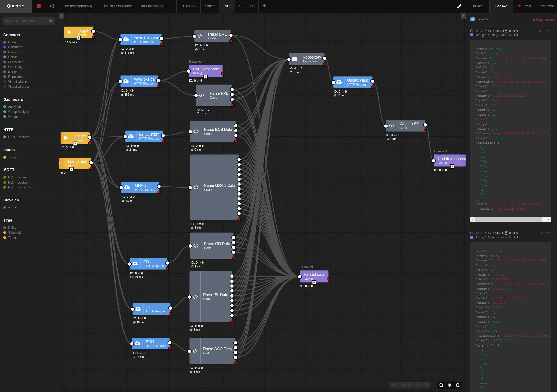Click the code icon on Parse EL Data node
This screenshot has height=392, width=557.
195,297
